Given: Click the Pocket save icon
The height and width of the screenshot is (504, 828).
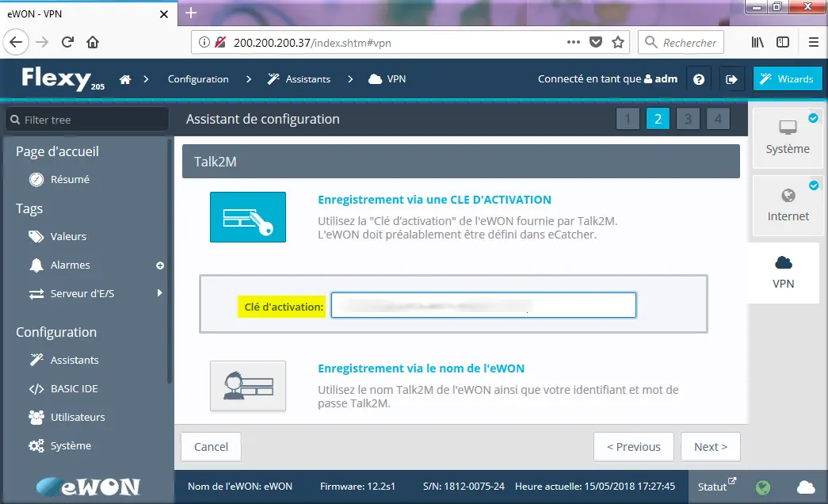Looking at the screenshot, I should click(596, 42).
